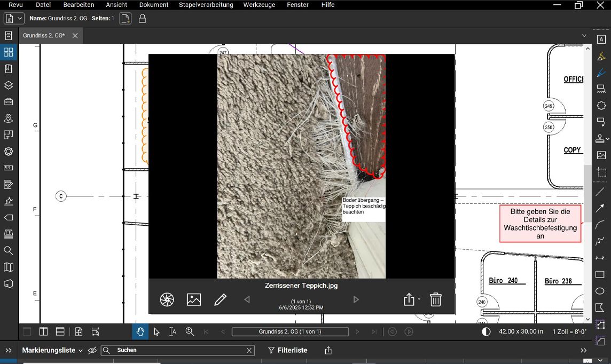The image size is (611, 364).
Task: Activate the Pan hand tool
Action: click(140, 331)
